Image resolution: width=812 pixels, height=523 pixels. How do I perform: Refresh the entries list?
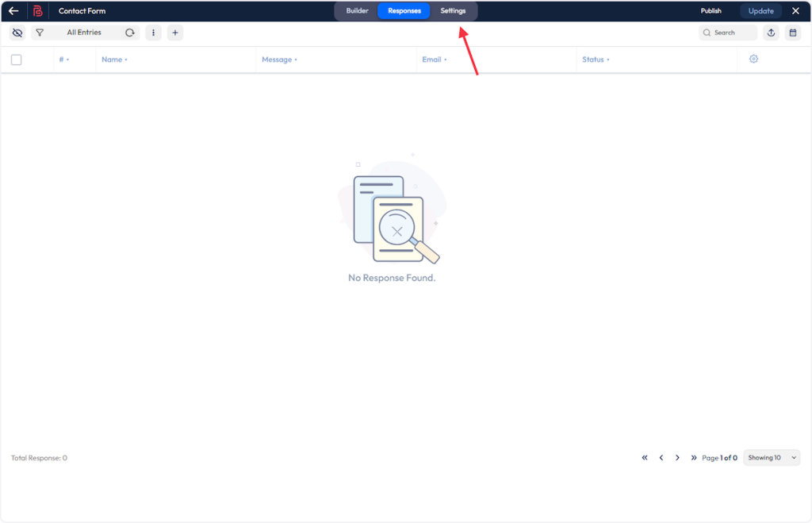click(x=130, y=33)
